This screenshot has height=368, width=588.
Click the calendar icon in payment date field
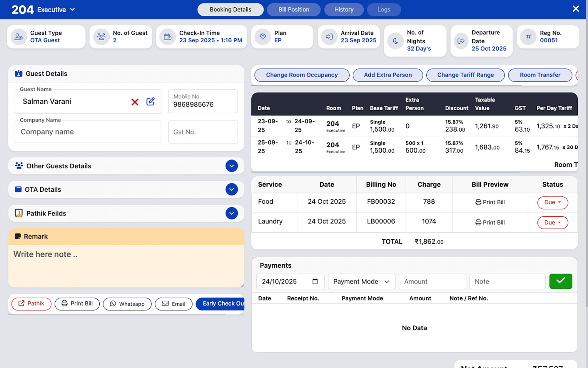(x=315, y=281)
